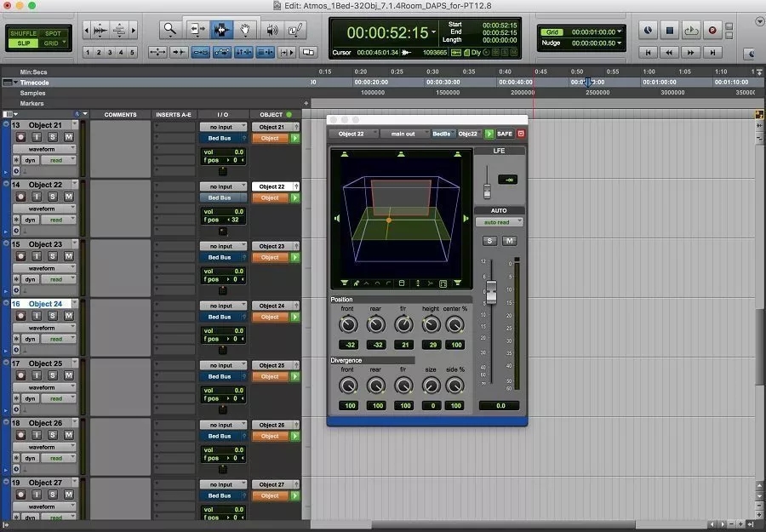The width and height of the screenshot is (766, 532).
Task: Adjust the panner volume fader handle
Action: 490,293
